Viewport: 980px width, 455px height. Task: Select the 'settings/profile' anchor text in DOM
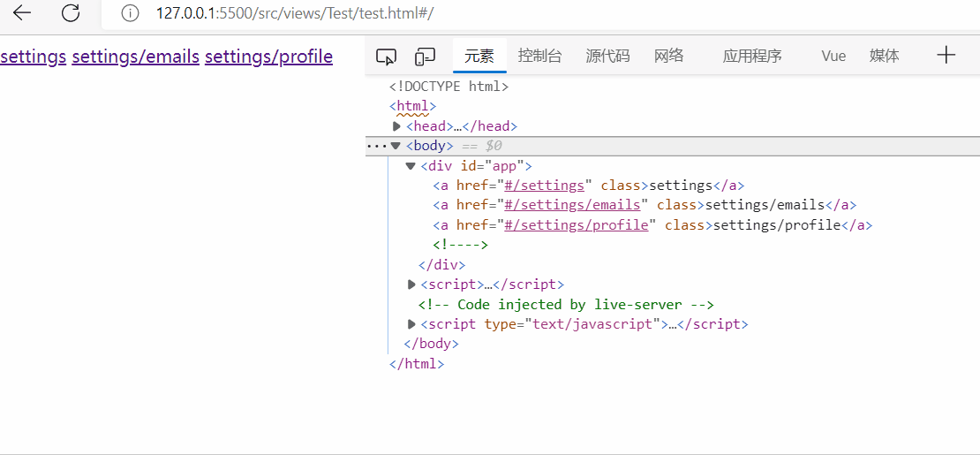coord(777,225)
